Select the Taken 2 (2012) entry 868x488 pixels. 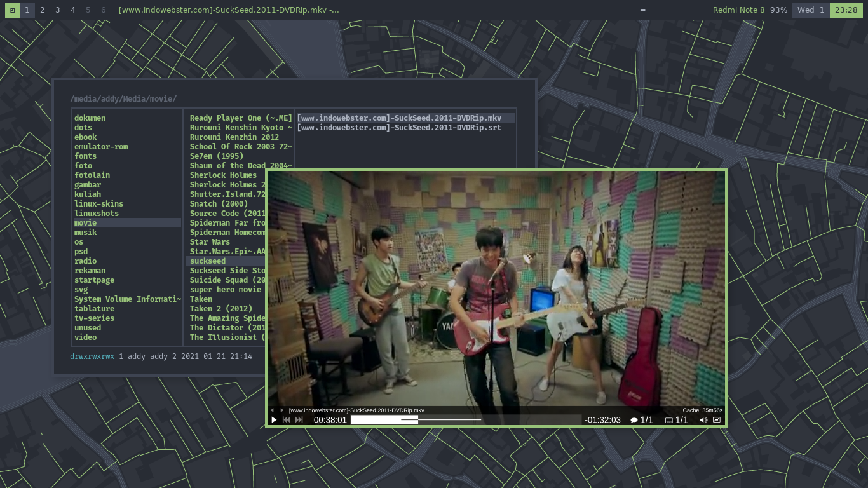220,309
